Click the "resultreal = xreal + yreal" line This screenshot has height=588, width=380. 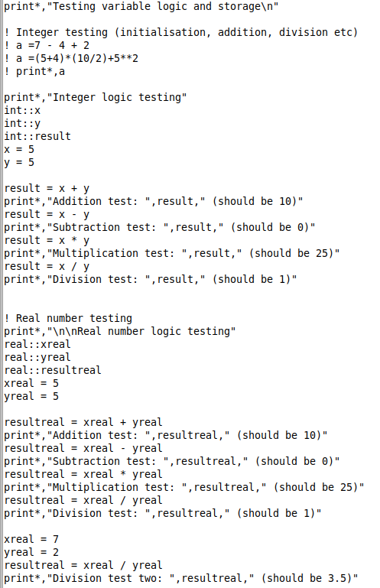click(83, 422)
